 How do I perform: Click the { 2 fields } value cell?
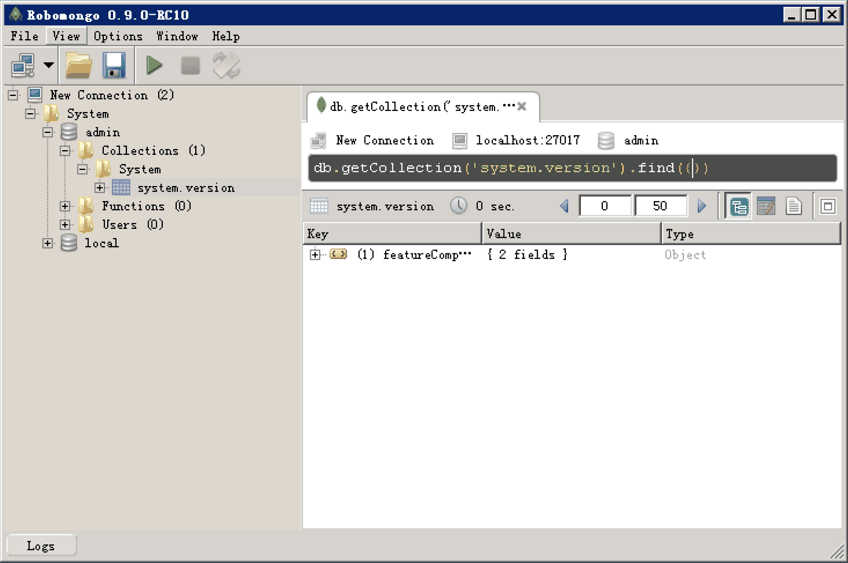coord(527,254)
